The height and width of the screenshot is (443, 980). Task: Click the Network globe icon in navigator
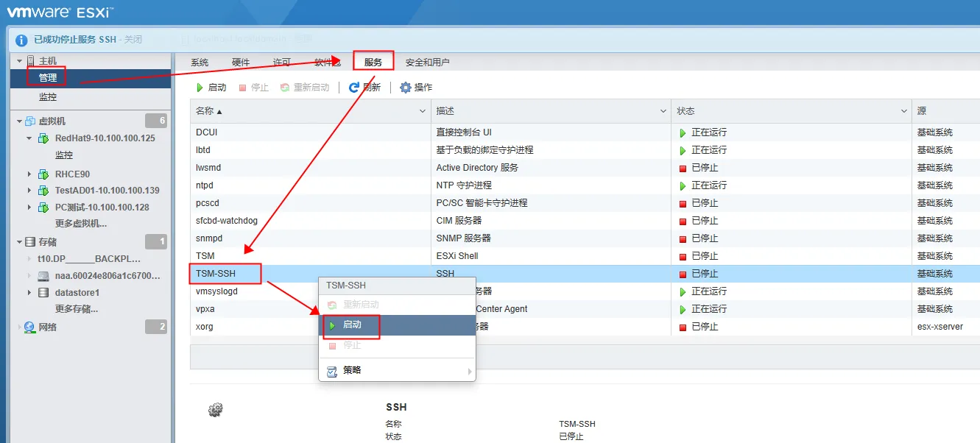(29, 327)
